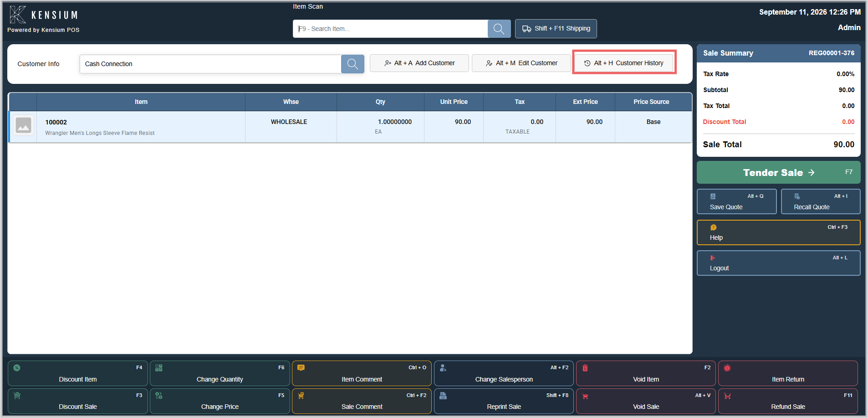Click the Price Source column header

(651, 102)
